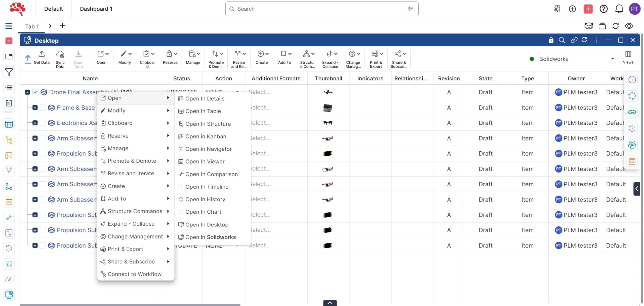644x306 pixels.
Task: Open the Solidworks dropdown selector
Action: click(577, 59)
